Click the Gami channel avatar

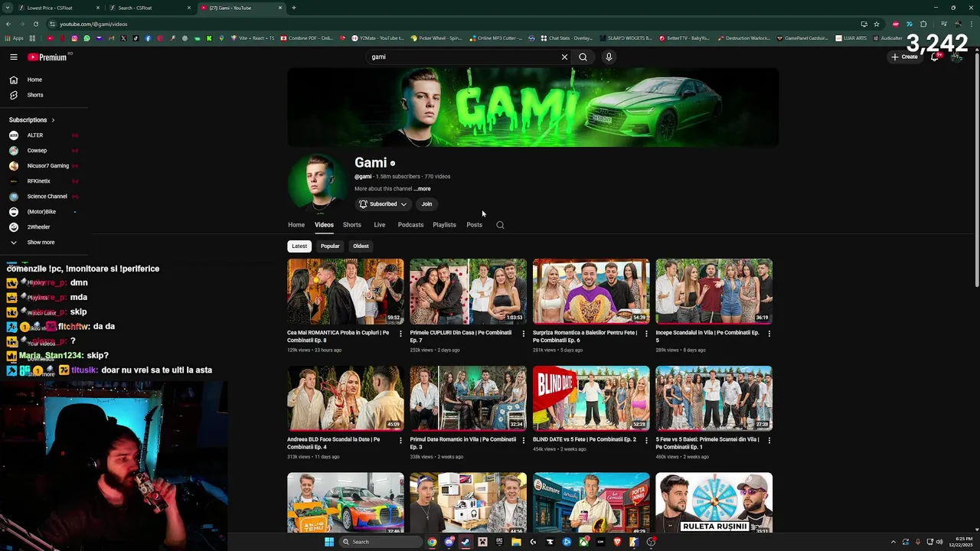(316, 183)
